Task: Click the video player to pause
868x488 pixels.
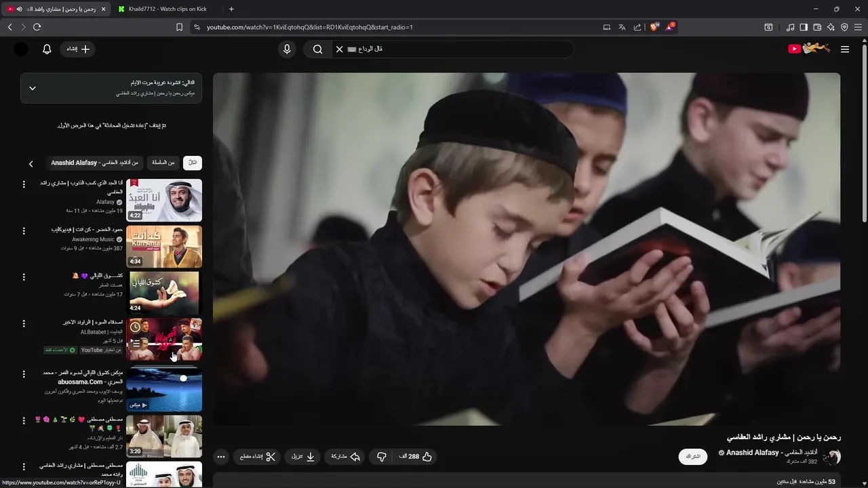Action: tap(526, 249)
